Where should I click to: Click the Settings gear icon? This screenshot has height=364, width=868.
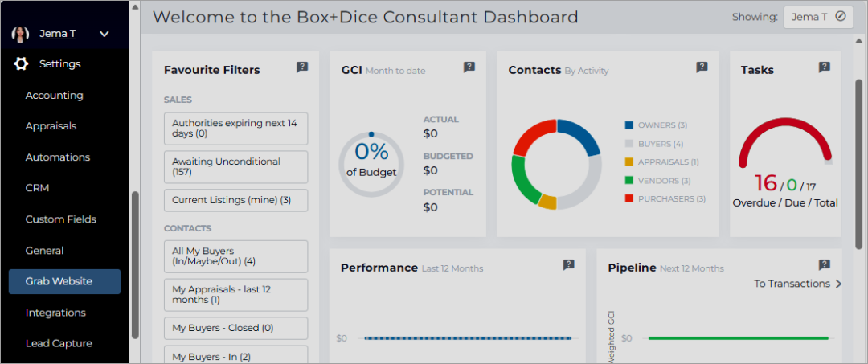(21, 64)
